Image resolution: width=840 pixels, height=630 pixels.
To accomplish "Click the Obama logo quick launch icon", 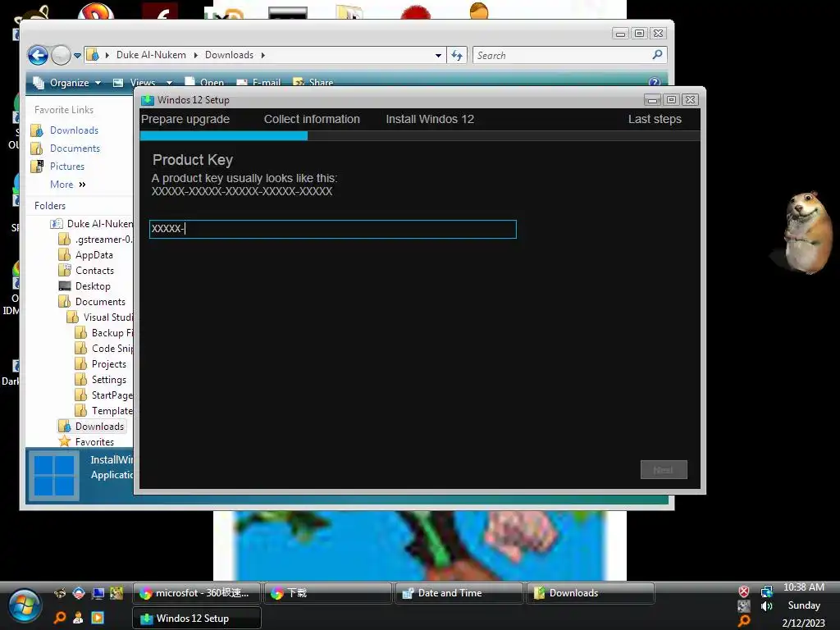I will click(79, 593).
